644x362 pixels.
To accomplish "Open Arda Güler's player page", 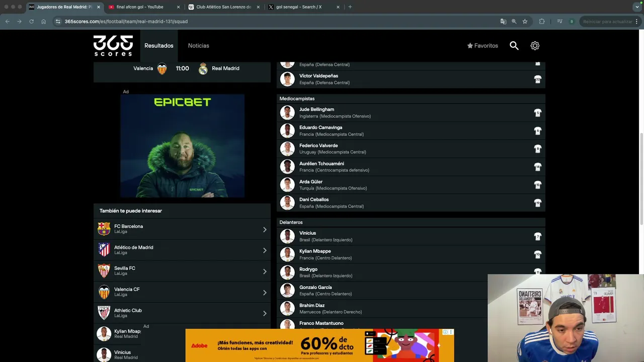I will [411, 185].
